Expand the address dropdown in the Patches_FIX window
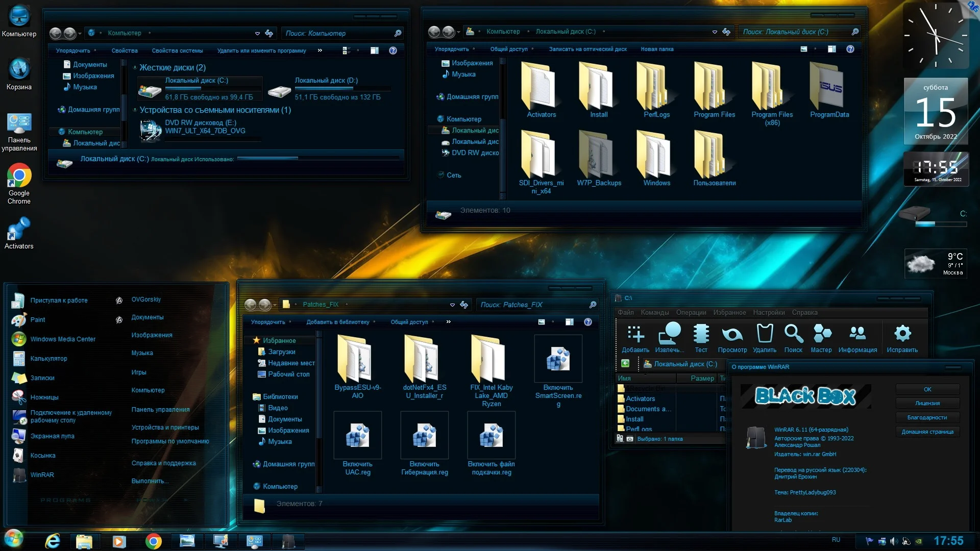 (452, 305)
